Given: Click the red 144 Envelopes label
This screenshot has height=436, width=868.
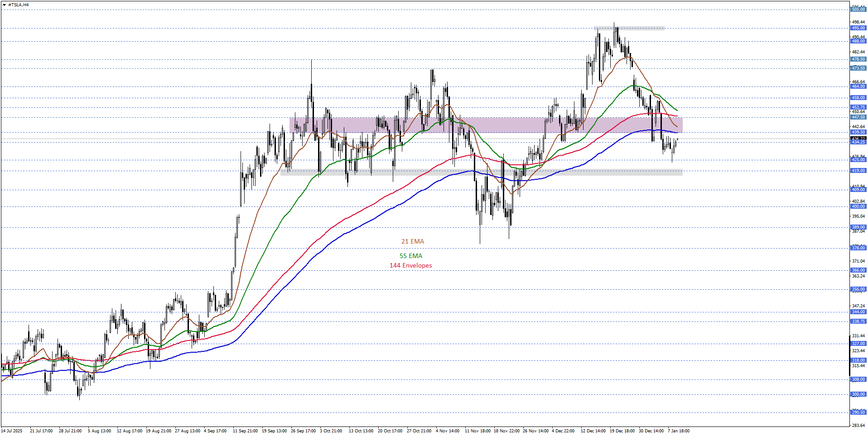Looking at the screenshot, I should pyautogui.click(x=410, y=266).
